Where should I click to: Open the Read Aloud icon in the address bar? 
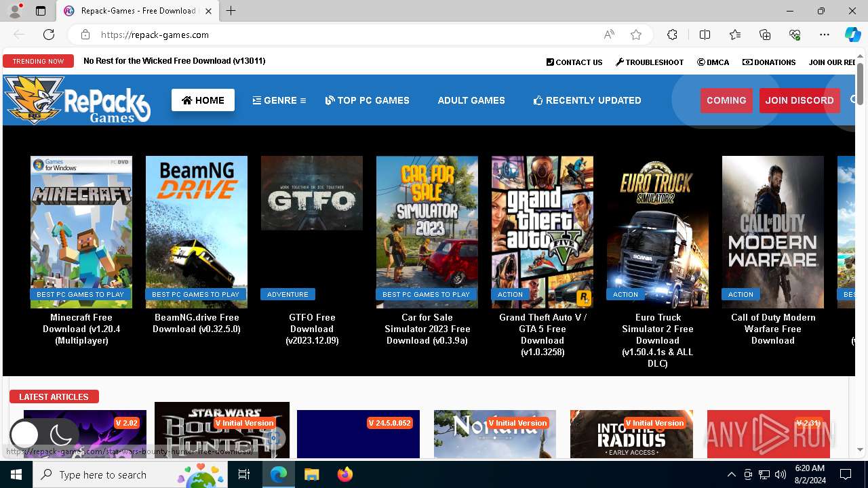pos(609,35)
